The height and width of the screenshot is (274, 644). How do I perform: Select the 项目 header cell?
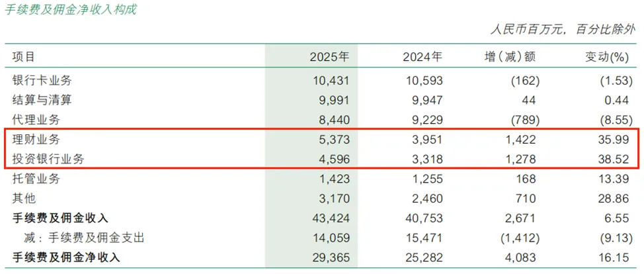click(24, 57)
